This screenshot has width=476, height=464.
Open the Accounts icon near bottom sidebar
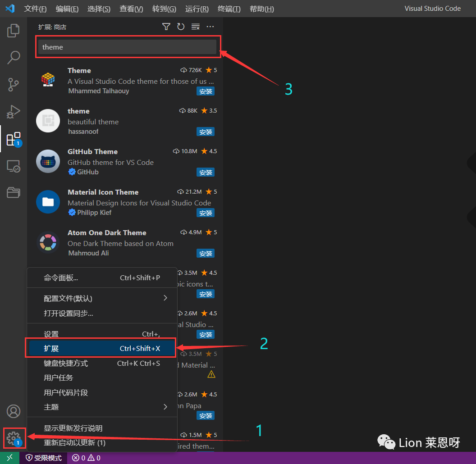click(x=14, y=411)
